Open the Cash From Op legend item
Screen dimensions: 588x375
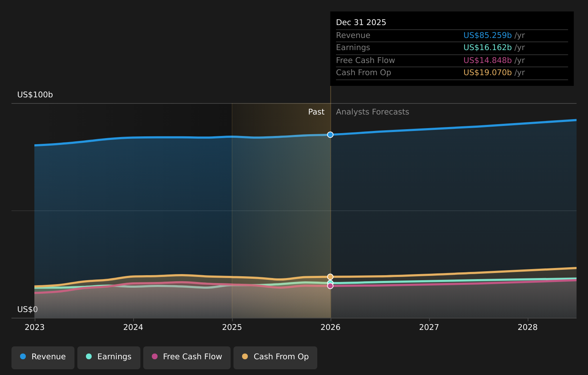click(x=275, y=357)
